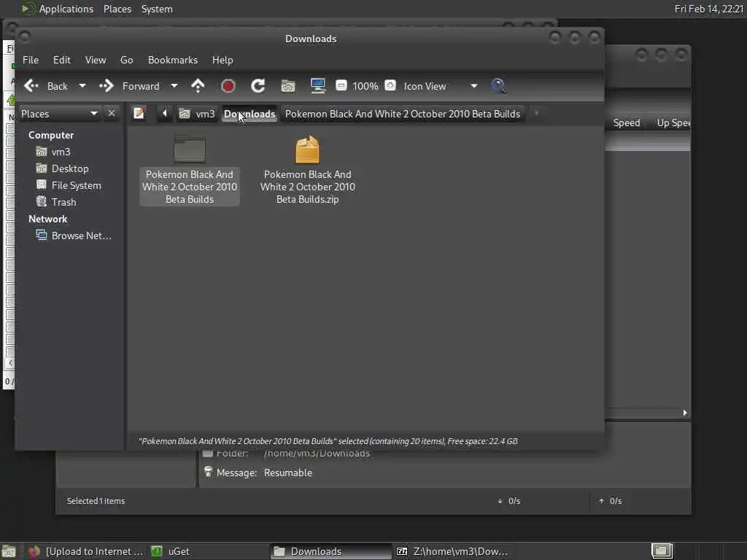Reload the current folder
747x560 pixels.
click(258, 86)
